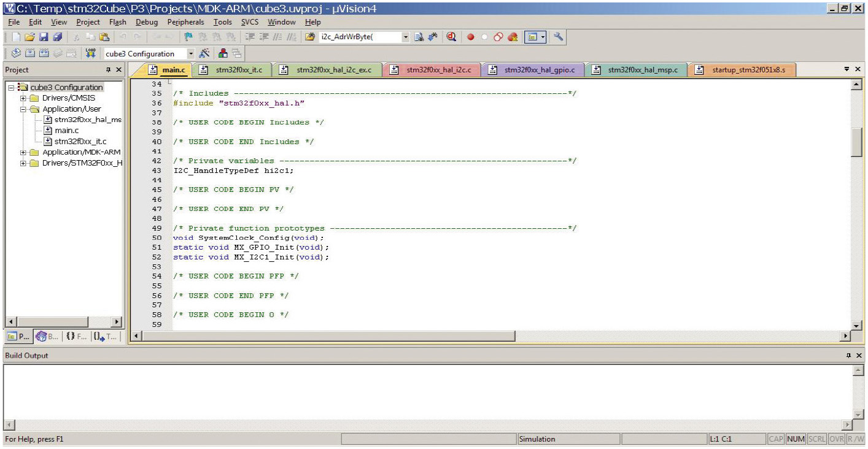Click the Find icon next to search box

419,37
